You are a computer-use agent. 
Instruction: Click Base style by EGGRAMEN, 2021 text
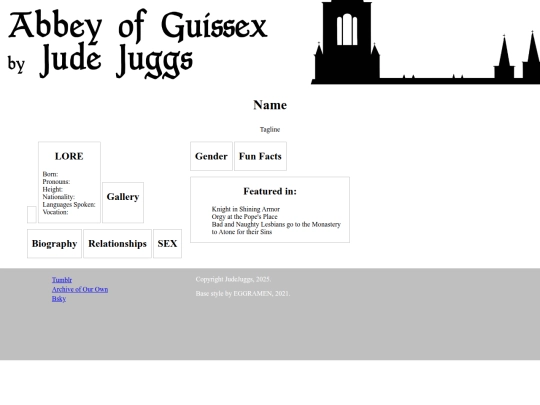pos(243,294)
